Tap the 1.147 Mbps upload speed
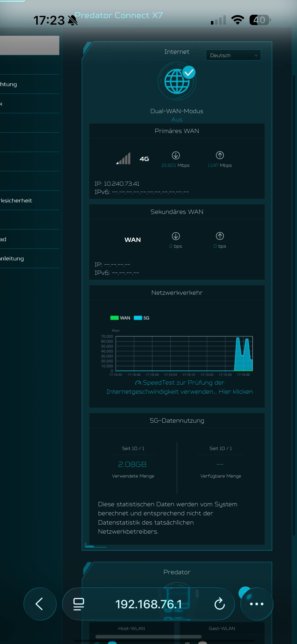 click(x=220, y=165)
